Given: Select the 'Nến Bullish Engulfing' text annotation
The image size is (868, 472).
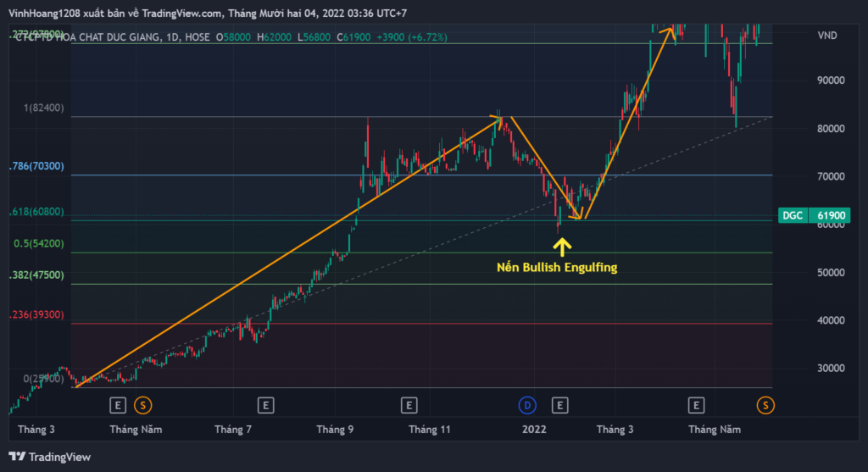Looking at the screenshot, I should coord(557,267).
